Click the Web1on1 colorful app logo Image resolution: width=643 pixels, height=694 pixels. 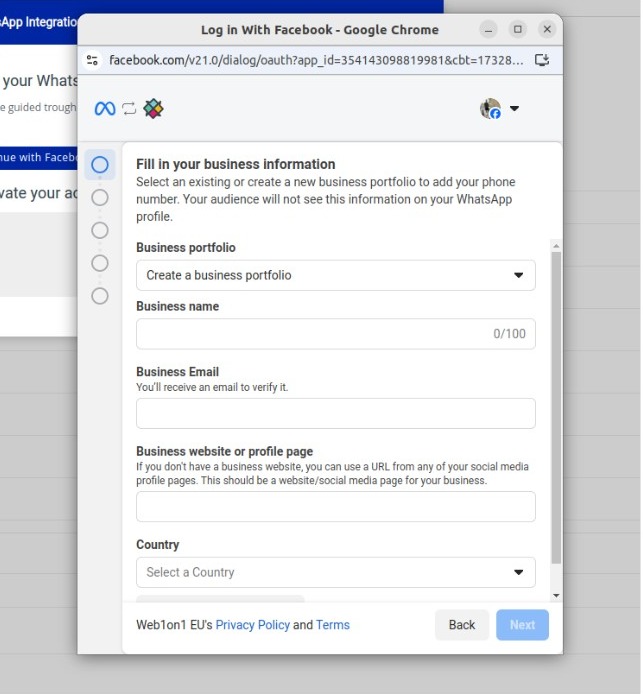tap(153, 109)
